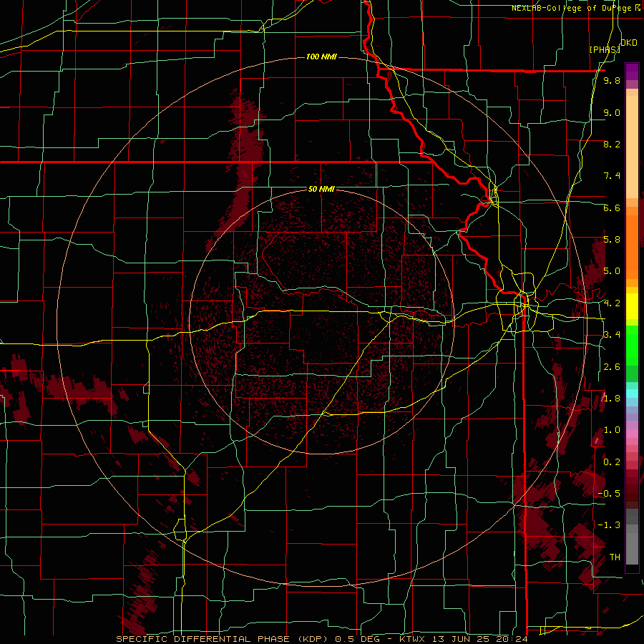Click the 5.8 legend value
Image resolution: width=644 pixels, height=644 pixels.
[612, 240]
